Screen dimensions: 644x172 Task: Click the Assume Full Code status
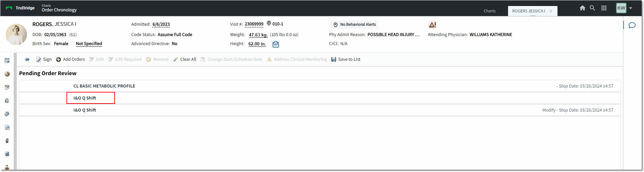(x=175, y=35)
